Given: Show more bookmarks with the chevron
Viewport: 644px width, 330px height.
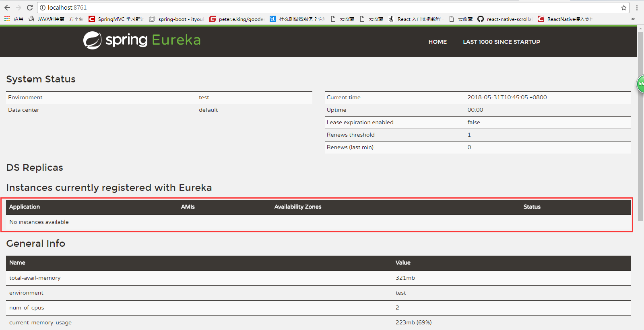Looking at the screenshot, I should (x=633, y=19).
